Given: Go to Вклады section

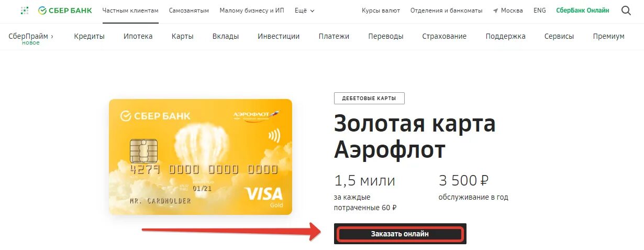Looking at the screenshot, I should pyautogui.click(x=226, y=36).
